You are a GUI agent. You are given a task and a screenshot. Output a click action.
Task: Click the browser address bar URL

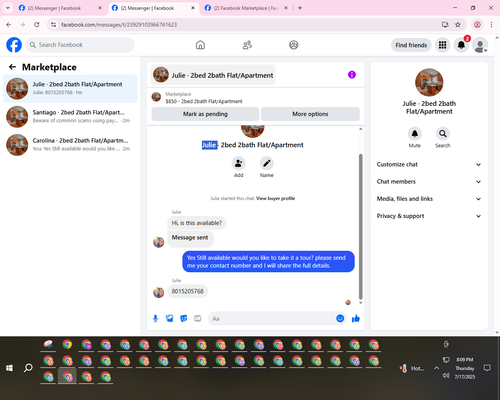(119, 25)
